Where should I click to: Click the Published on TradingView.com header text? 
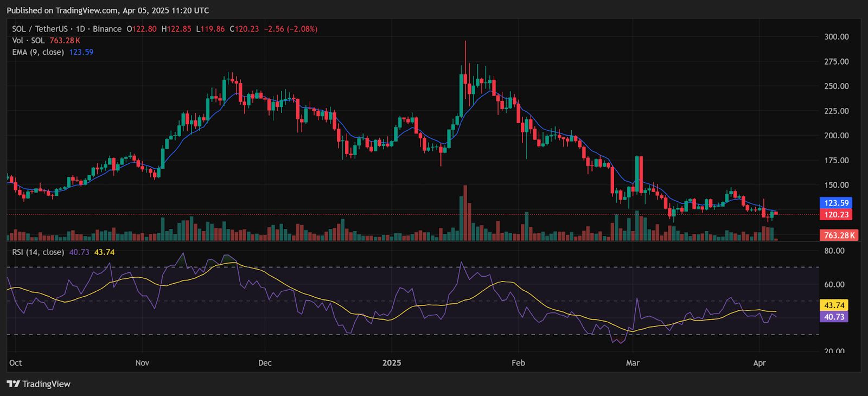pyautogui.click(x=107, y=10)
